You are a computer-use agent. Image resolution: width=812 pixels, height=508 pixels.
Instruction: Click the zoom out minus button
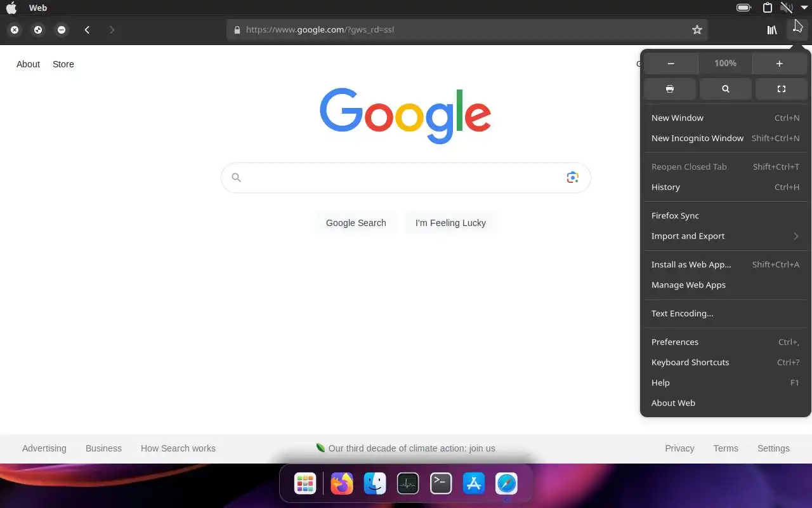[x=671, y=63]
